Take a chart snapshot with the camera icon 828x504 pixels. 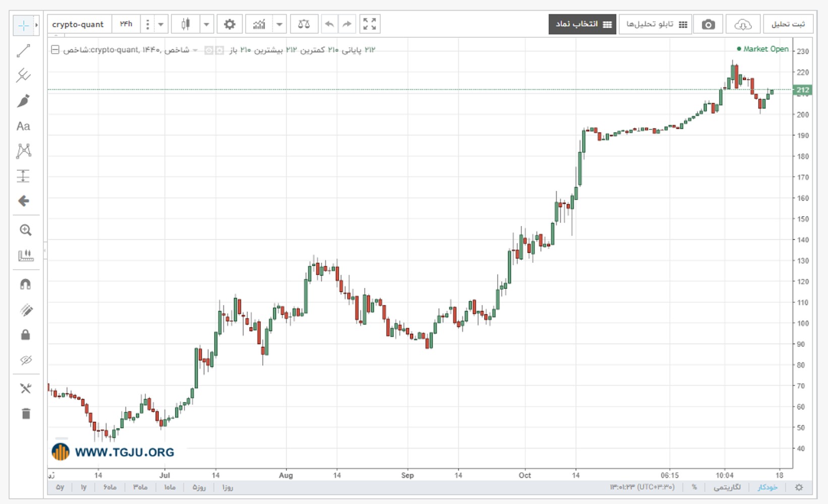[708, 24]
